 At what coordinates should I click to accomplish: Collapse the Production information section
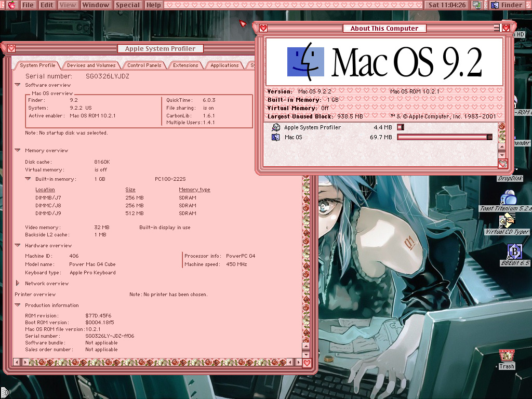(18, 305)
